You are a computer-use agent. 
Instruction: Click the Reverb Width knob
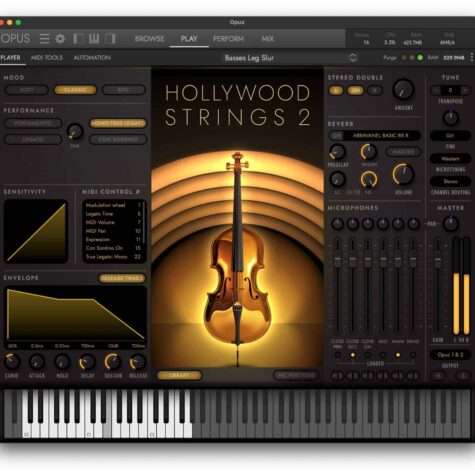(369, 152)
